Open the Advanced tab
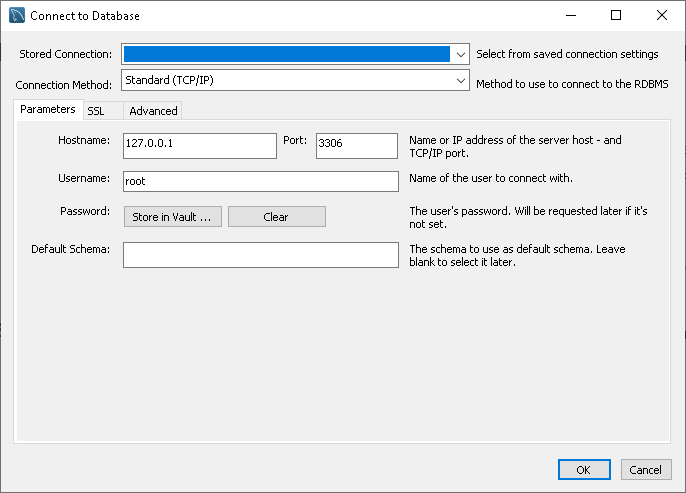 [x=153, y=111]
